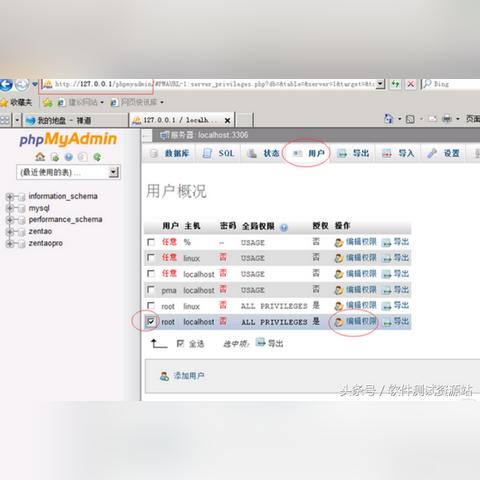The width and height of the screenshot is (480, 480).
Task: Toggle the 全选 select-all checkbox
Action: pyautogui.click(x=180, y=343)
